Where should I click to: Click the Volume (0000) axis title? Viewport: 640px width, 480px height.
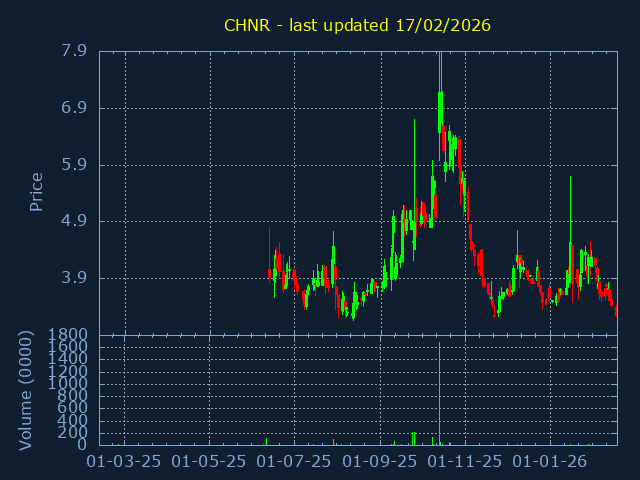point(27,390)
